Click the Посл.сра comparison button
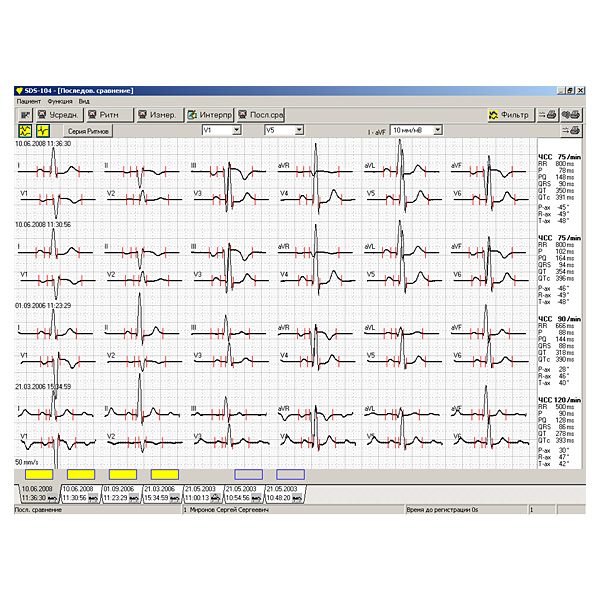Screen dimensions: 600x600 260,115
